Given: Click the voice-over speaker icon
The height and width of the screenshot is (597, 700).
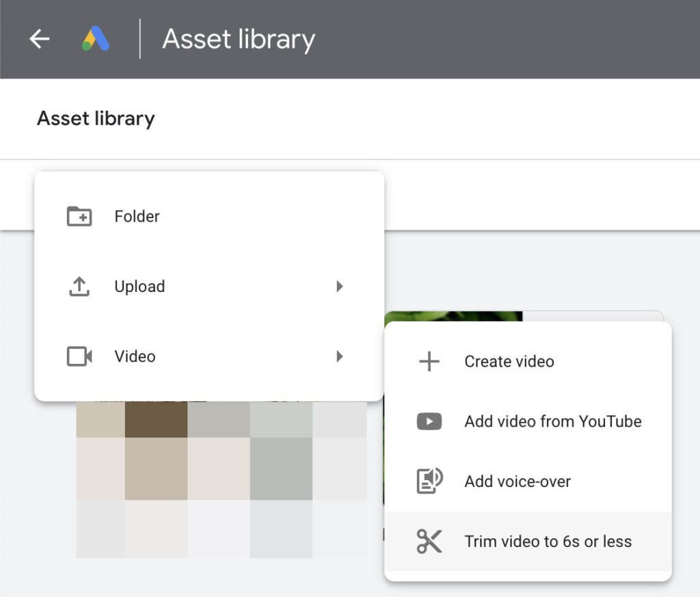Looking at the screenshot, I should point(429,481).
